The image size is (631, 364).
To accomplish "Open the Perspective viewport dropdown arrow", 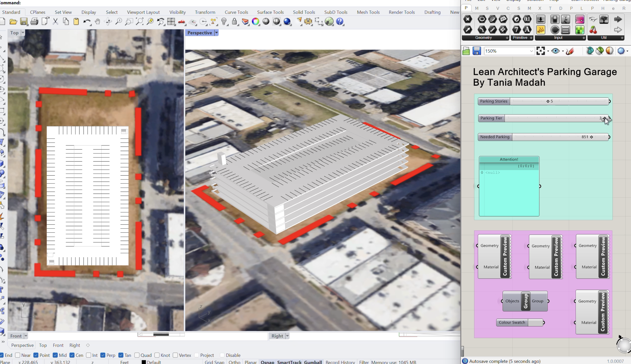I will pos(216,33).
